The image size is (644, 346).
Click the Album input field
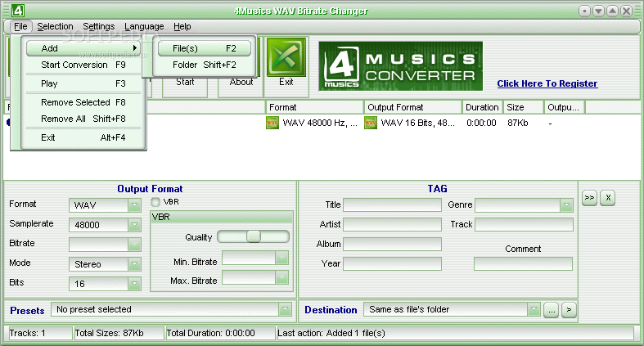click(392, 245)
